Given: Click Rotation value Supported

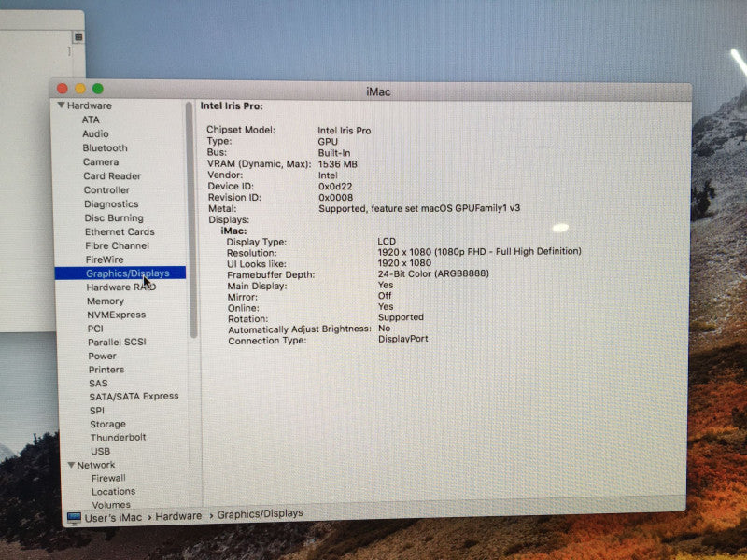Looking at the screenshot, I should click(x=401, y=317).
